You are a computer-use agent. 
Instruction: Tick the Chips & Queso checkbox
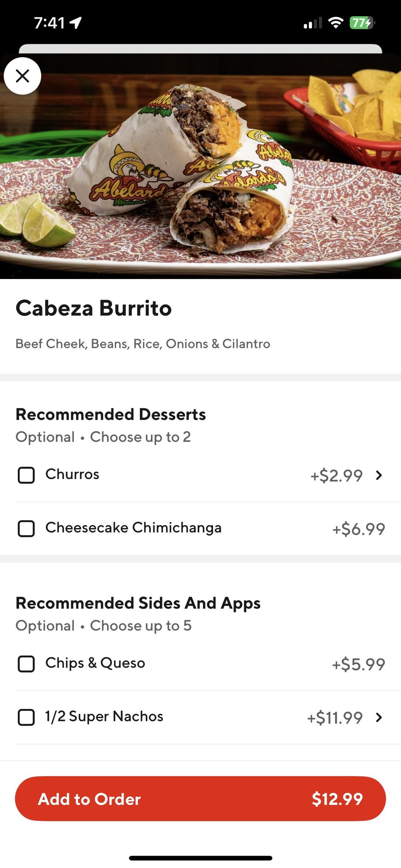pyautogui.click(x=26, y=664)
